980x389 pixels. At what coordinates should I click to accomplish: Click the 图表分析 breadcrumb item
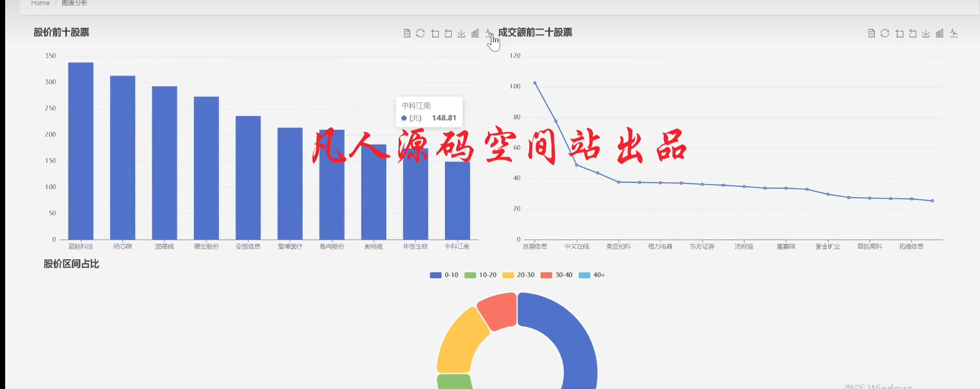click(75, 3)
